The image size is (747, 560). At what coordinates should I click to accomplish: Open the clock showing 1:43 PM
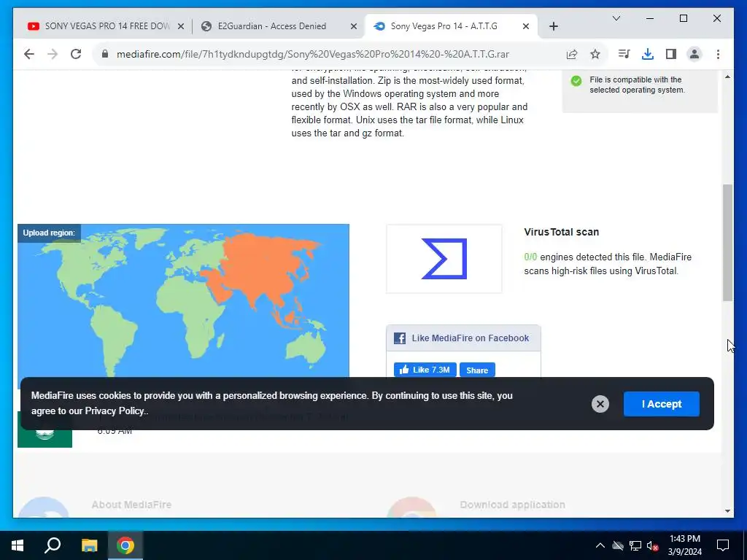coord(684,545)
